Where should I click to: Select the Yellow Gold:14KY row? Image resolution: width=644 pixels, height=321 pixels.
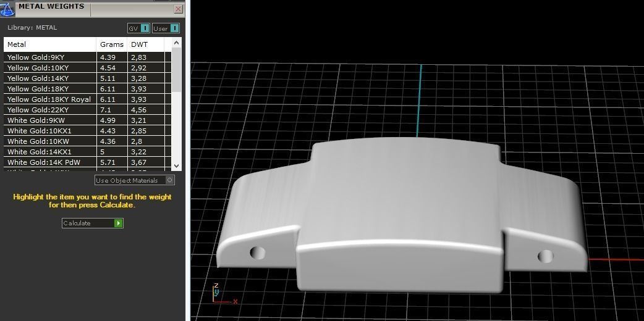pyautogui.click(x=88, y=78)
